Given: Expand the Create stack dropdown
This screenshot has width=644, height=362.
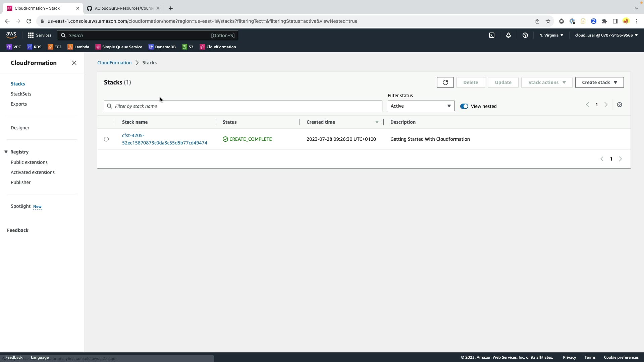Looking at the screenshot, I should [x=599, y=82].
